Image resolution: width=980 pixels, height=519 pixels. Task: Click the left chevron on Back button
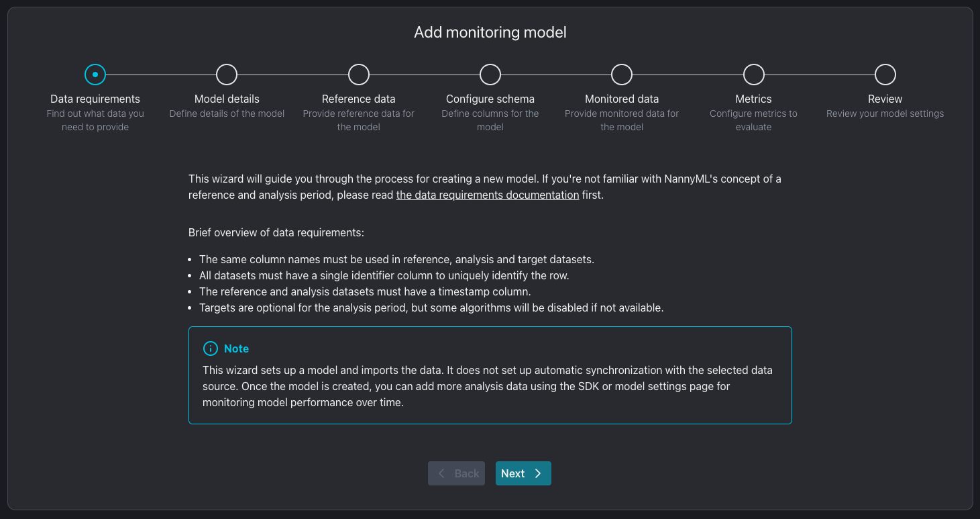pyautogui.click(x=441, y=473)
